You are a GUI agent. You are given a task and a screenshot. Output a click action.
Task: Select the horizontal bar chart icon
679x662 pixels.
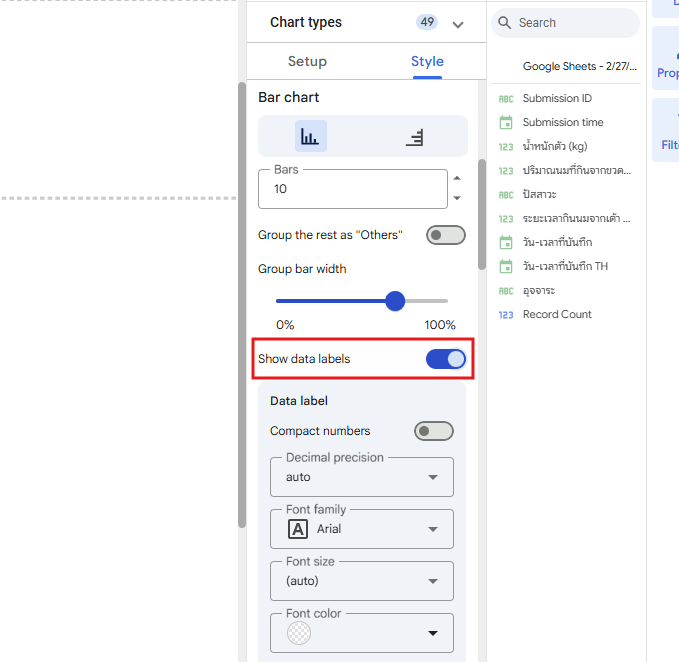click(415, 137)
